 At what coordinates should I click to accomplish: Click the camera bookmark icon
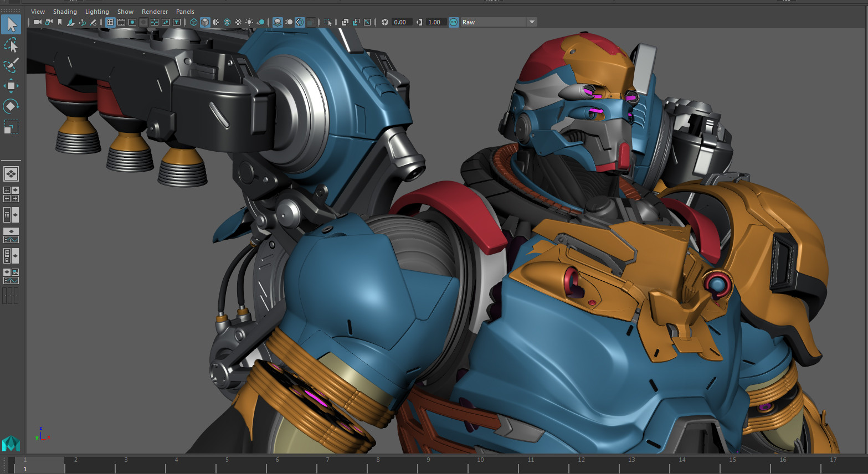click(60, 22)
